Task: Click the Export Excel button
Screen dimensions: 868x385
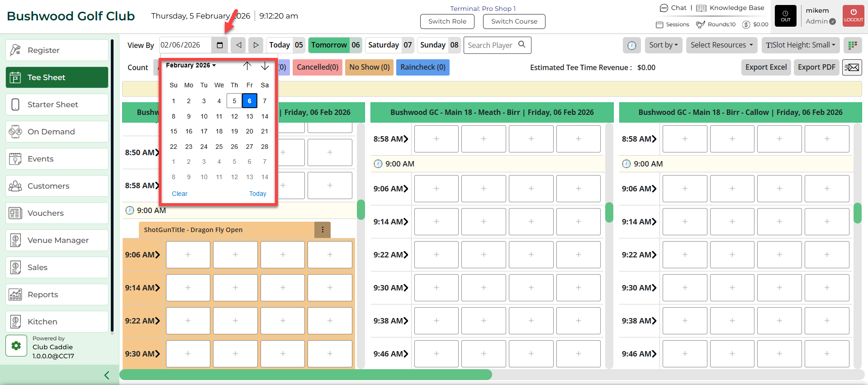Action: click(x=766, y=67)
